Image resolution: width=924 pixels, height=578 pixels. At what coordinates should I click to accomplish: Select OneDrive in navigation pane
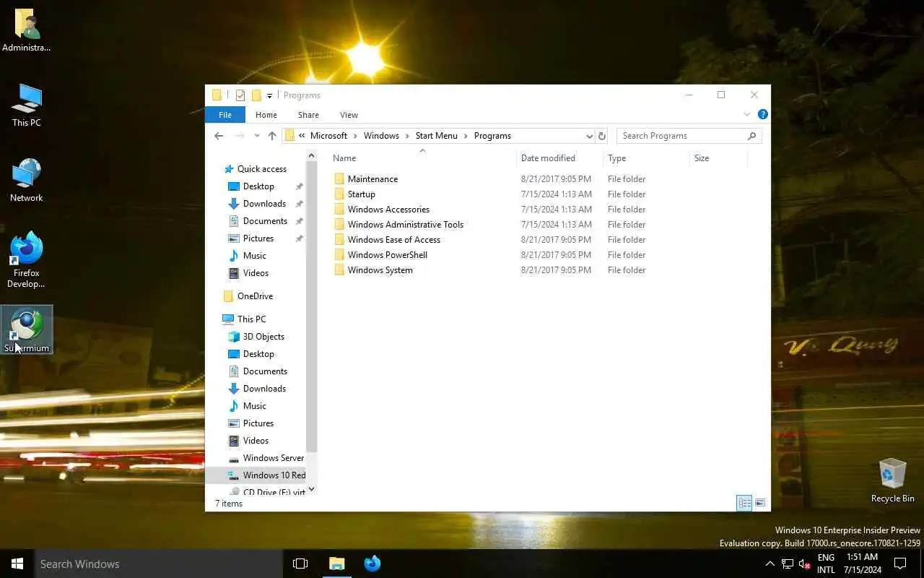[255, 296]
